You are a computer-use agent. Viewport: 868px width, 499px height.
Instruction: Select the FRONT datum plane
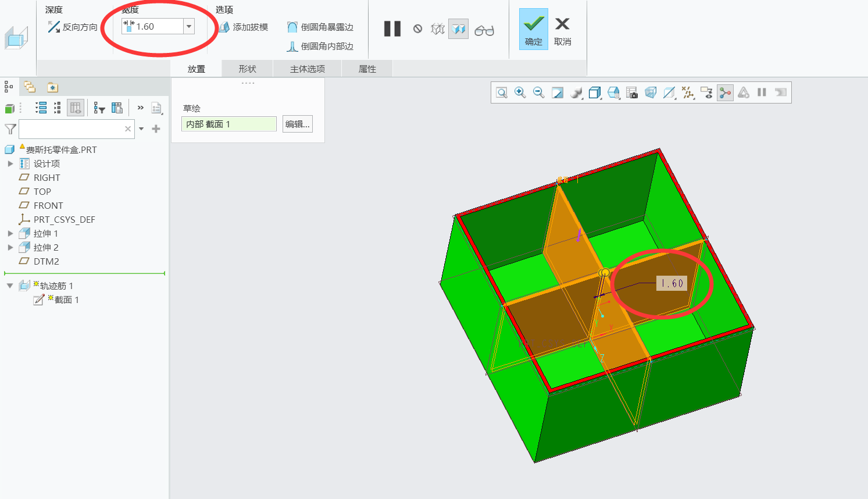[48, 205]
